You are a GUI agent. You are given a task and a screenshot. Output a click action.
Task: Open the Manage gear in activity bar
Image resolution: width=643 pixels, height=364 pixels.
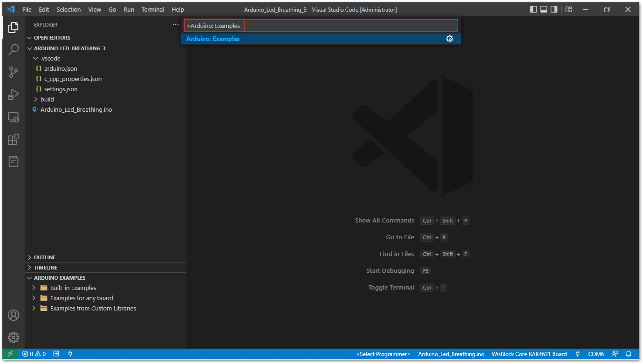(x=14, y=337)
